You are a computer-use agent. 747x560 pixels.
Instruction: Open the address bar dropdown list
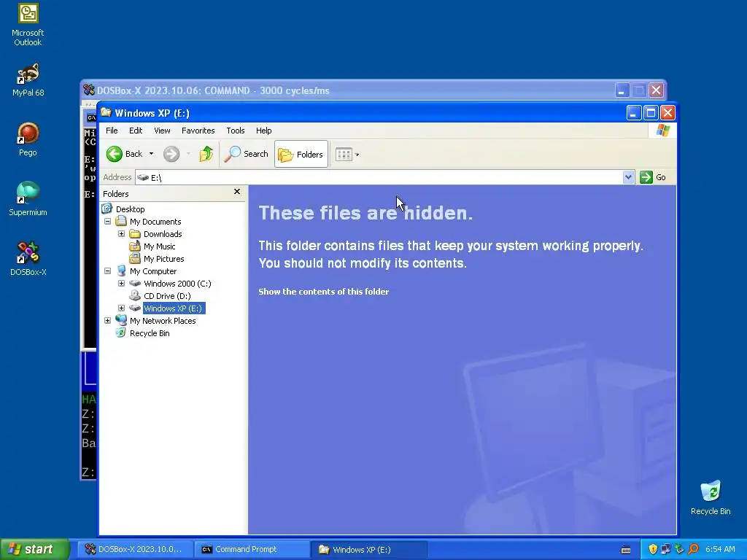pyautogui.click(x=628, y=177)
